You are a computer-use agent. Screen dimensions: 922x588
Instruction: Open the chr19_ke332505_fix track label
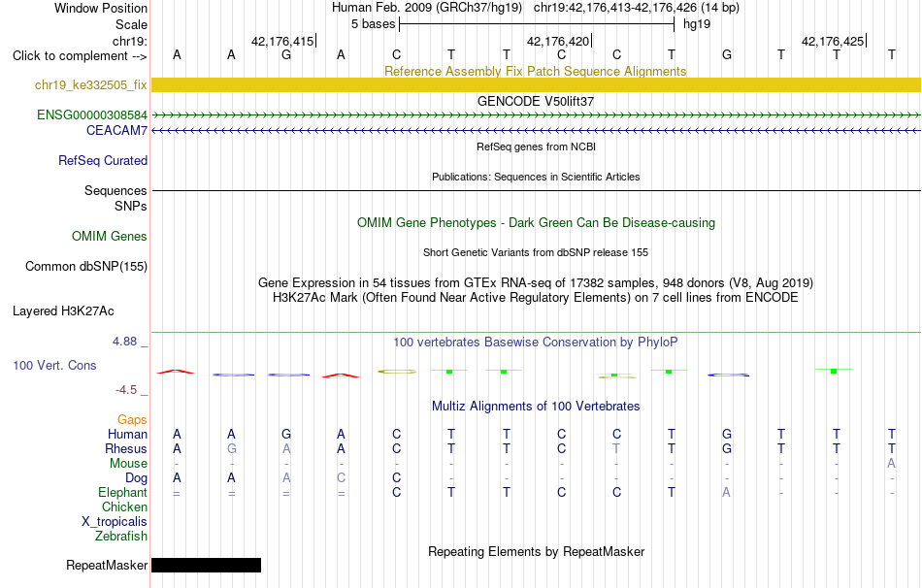click(x=90, y=84)
